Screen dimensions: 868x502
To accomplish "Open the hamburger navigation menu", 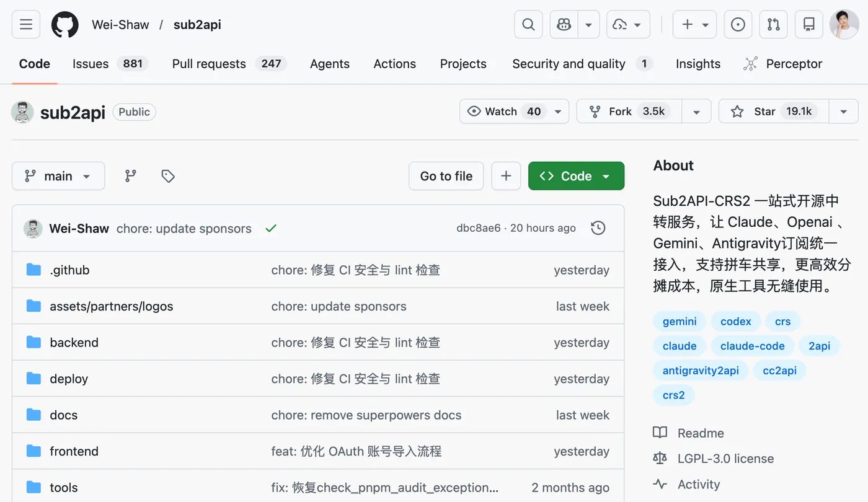I will [26, 25].
